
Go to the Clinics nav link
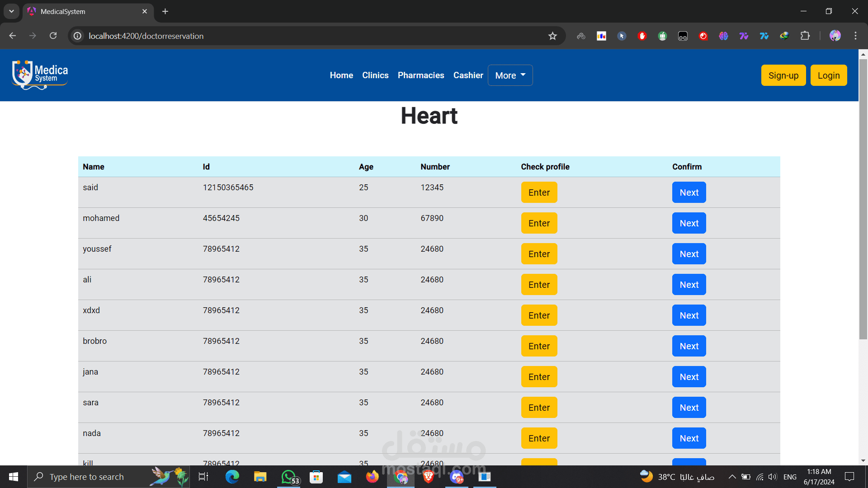(375, 75)
